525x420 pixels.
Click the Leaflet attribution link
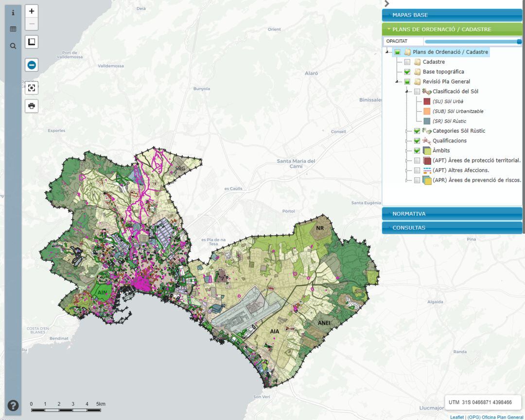coord(457,417)
